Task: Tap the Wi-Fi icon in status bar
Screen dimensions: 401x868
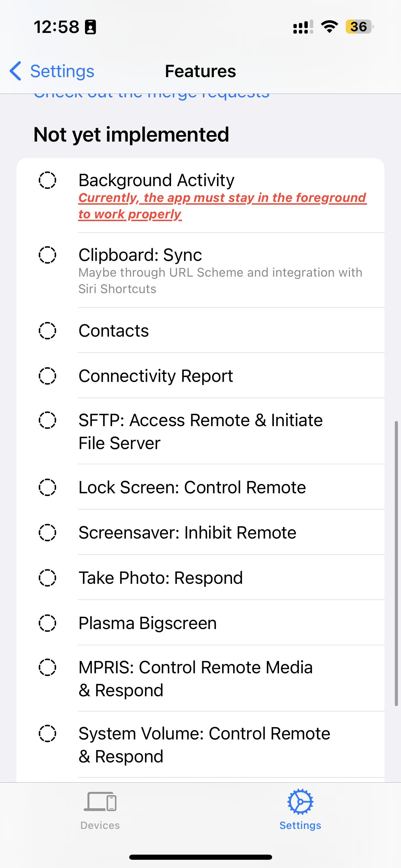Action: click(x=329, y=27)
